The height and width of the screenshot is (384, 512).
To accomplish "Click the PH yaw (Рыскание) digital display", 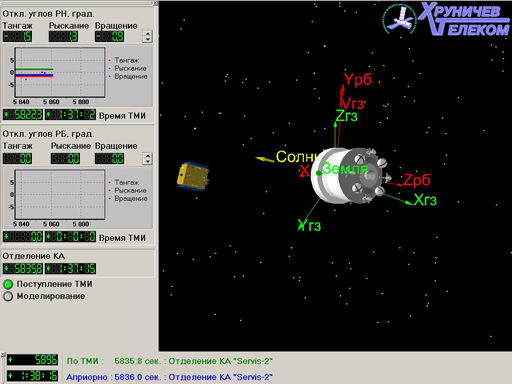I will [63, 36].
